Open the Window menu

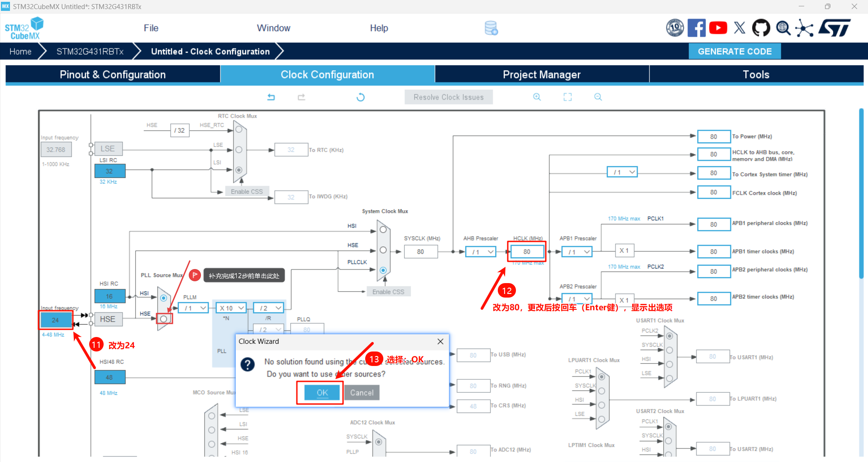coord(274,28)
